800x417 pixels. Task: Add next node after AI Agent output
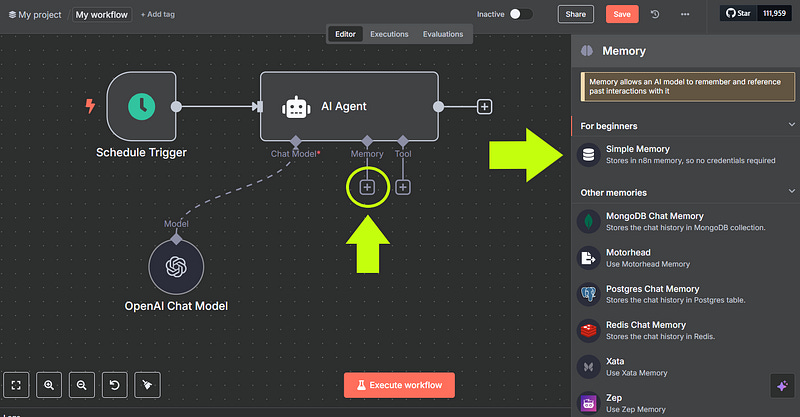click(x=484, y=107)
